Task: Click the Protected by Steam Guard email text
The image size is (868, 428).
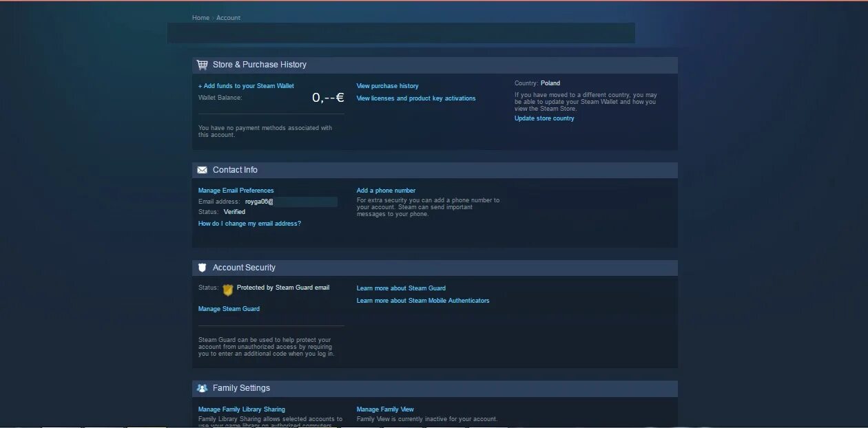Action: click(x=283, y=288)
